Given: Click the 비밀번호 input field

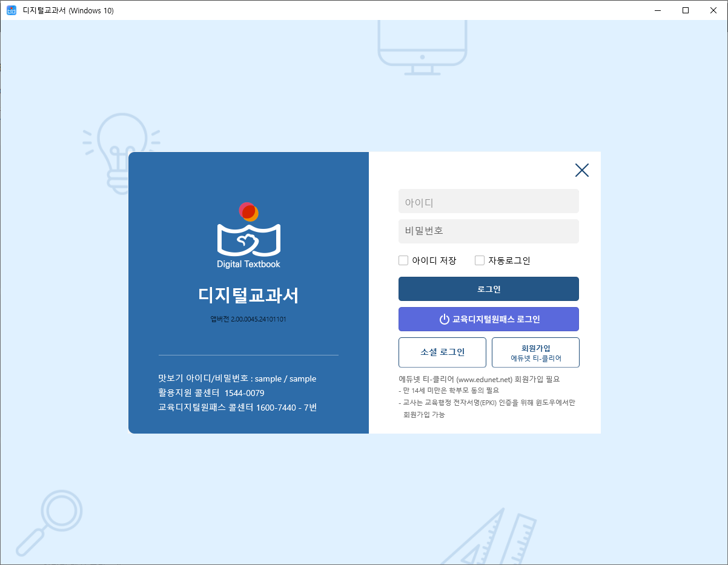Looking at the screenshot, I should 488,231.
